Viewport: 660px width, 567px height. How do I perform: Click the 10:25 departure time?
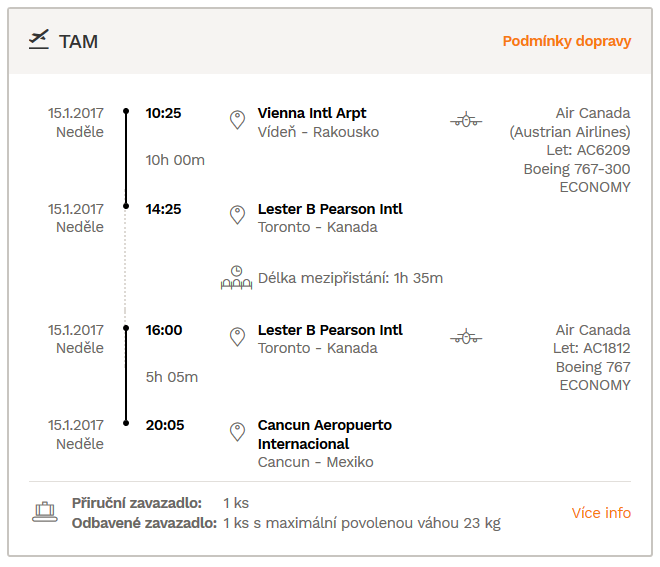pos(163,113)
